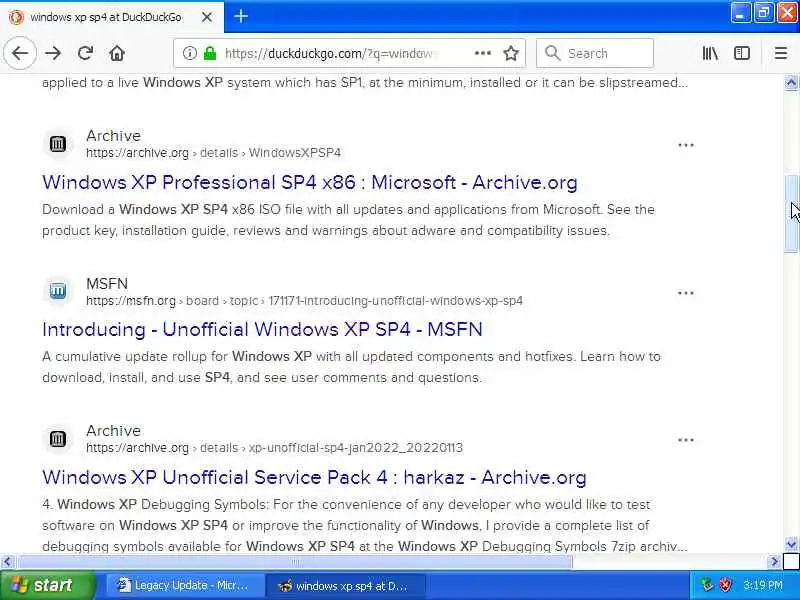Click the vertical scrollbar up arrow

(791, 82)
